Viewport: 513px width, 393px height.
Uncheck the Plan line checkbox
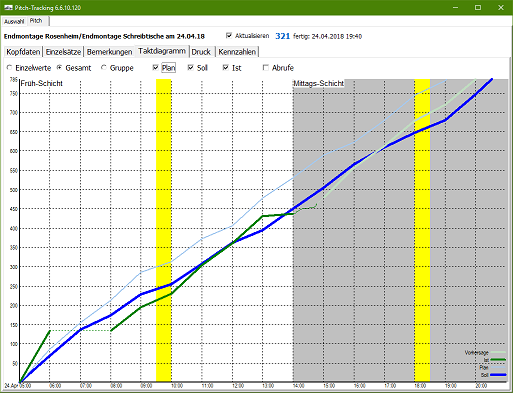155,68
